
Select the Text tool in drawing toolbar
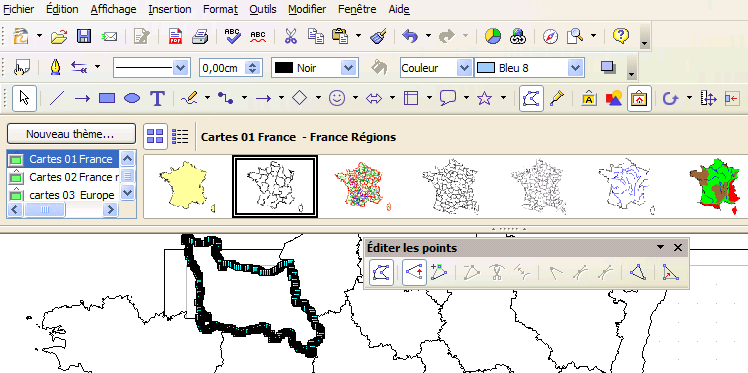point(157,99)
